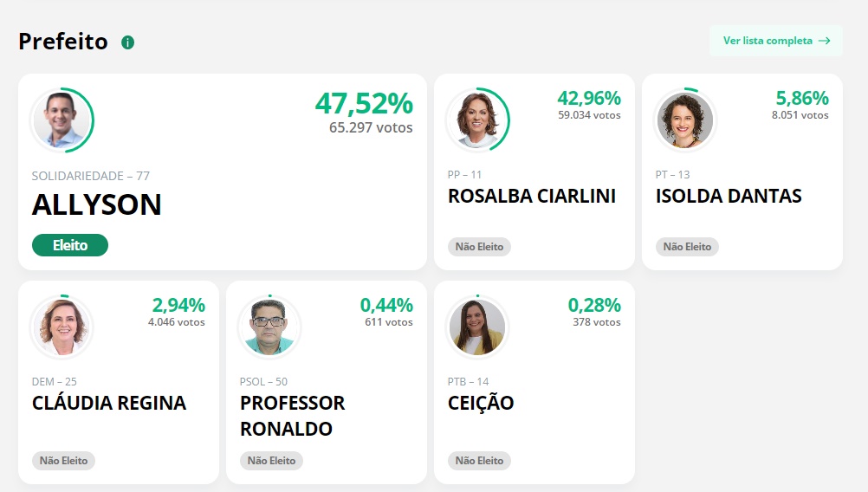Click Rosalba Ciarlini's Não Eleito badge
868x492 pixels.
480,247
